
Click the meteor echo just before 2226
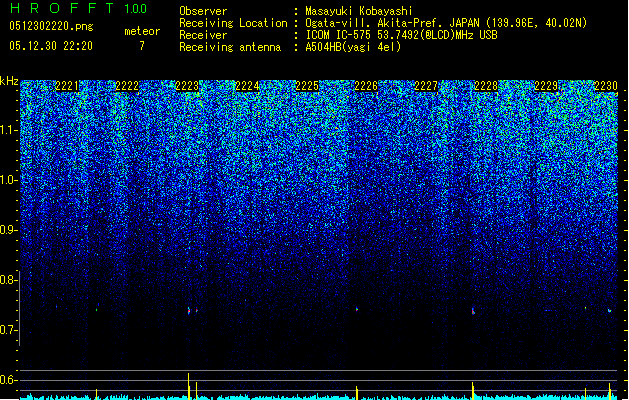357,309
